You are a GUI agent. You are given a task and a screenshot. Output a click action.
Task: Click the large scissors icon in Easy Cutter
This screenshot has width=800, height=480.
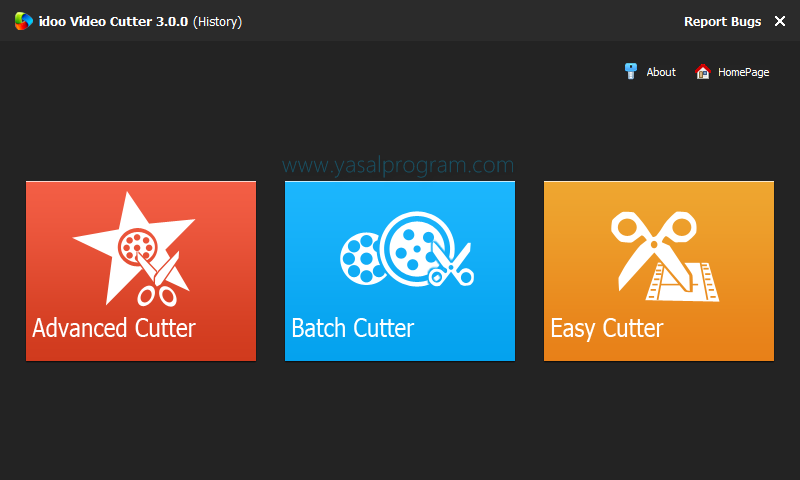650,243
